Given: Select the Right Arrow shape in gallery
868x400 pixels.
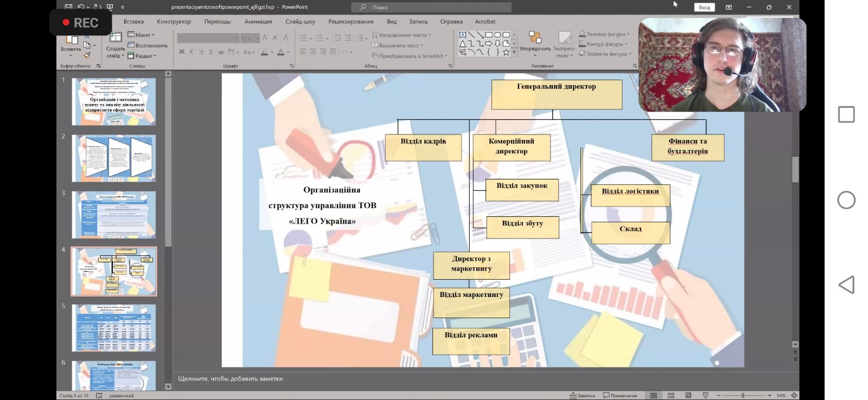Looking at the screenshot, I should pos(489,43).
